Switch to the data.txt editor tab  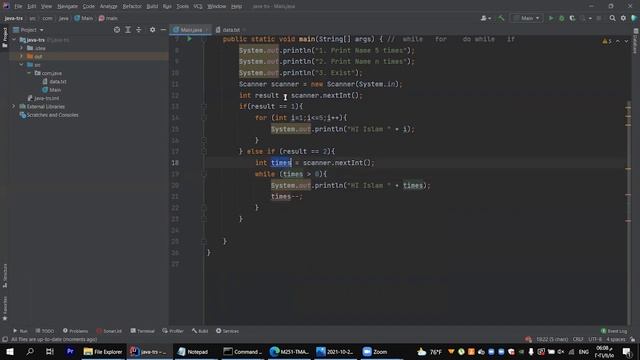click(230, 30)
